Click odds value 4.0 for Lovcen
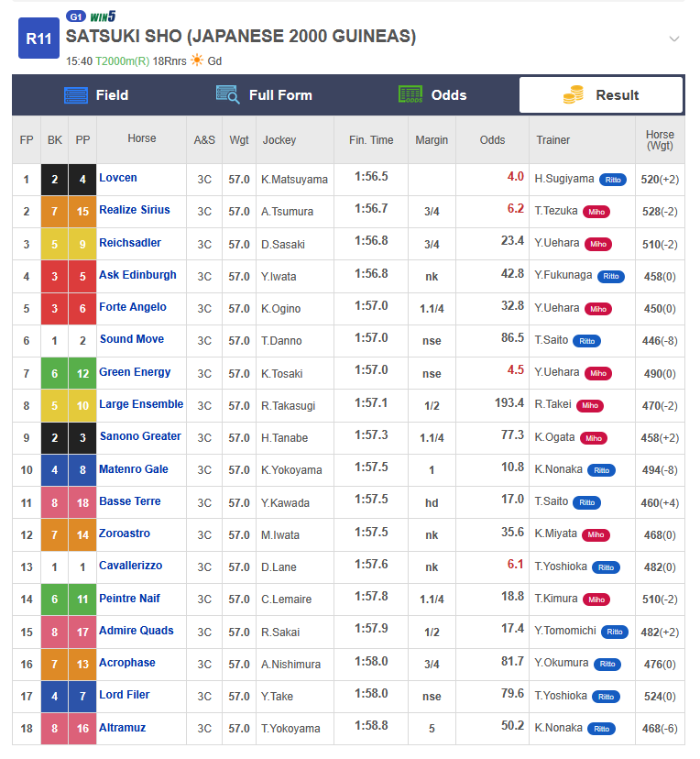Screen dimensions: 700x759 point(516,176)
